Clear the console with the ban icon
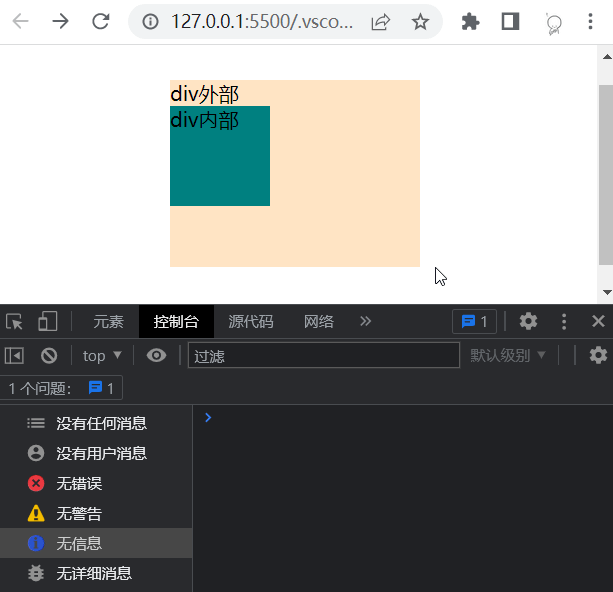 pos(48,355)
